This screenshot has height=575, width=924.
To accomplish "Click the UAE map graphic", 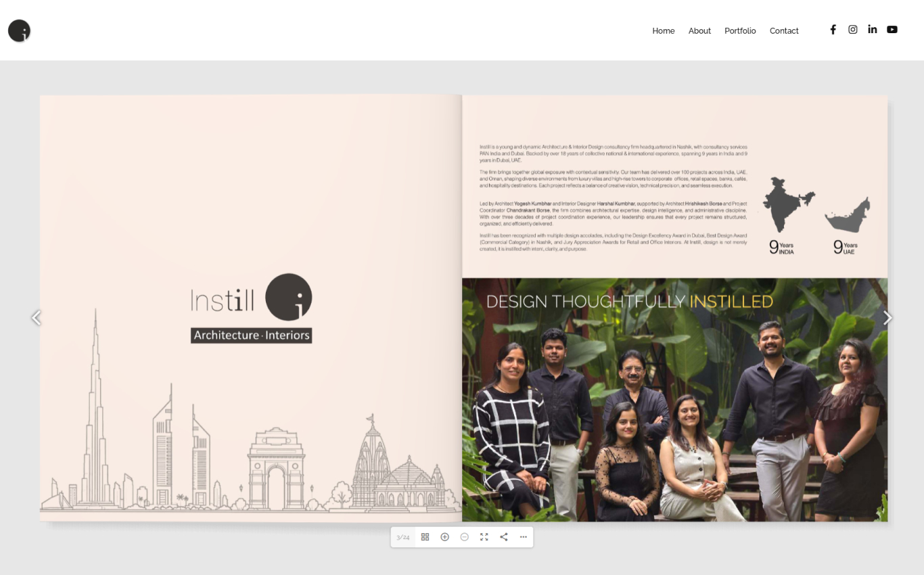I will coord(847,215).
